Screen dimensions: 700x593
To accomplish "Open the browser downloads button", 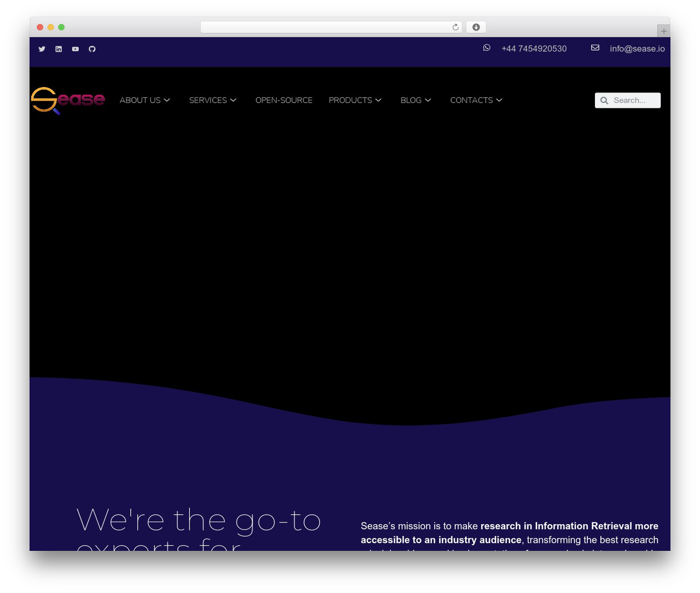I will tap(476, 27).
